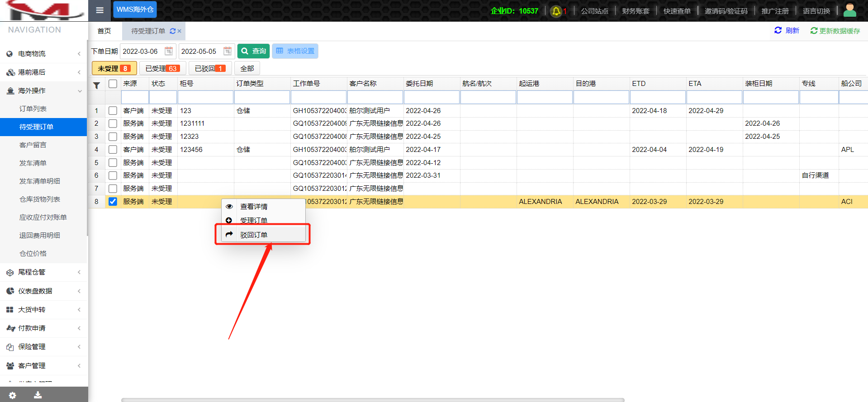Click the download icon in sidebar footer
The height and width of the screenshot is (402, 868).
[x=38, y=395]
